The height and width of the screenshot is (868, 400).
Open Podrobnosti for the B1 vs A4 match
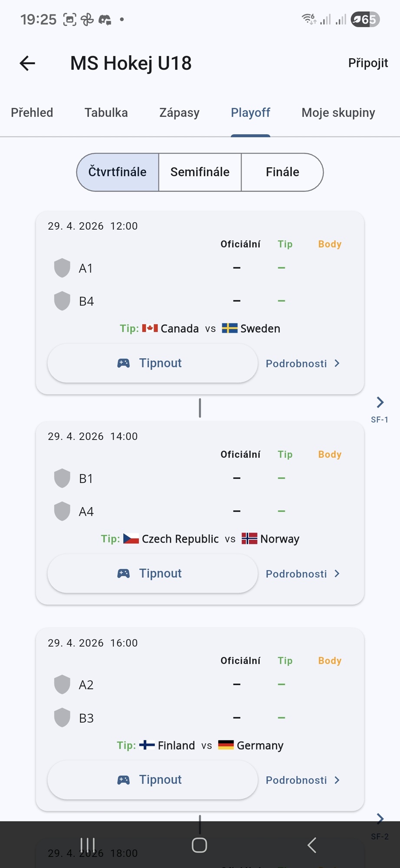(302, 574)
